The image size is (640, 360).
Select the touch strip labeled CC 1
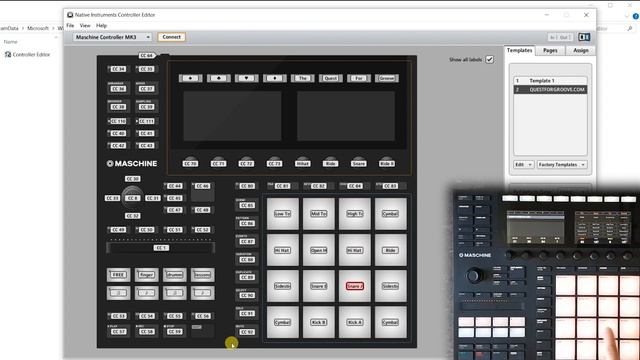tap(160, 248)
